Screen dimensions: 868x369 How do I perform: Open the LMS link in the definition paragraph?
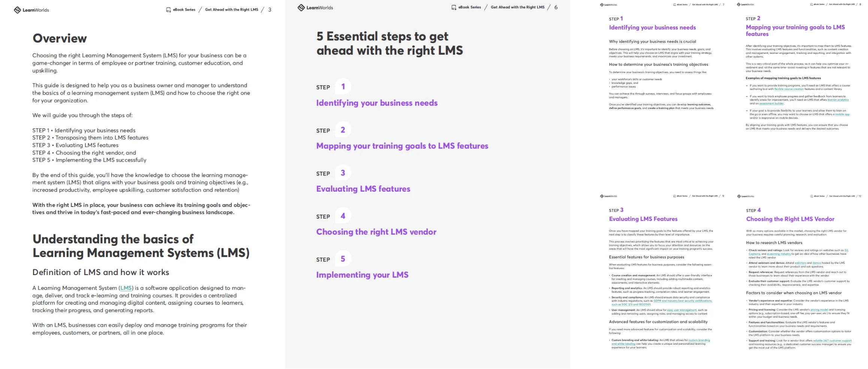(126, 288)
